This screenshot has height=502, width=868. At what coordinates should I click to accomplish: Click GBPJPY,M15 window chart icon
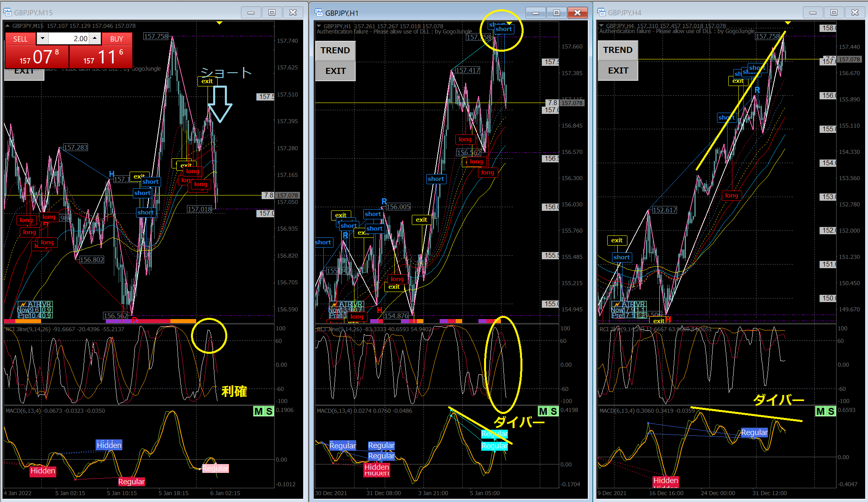8,13
